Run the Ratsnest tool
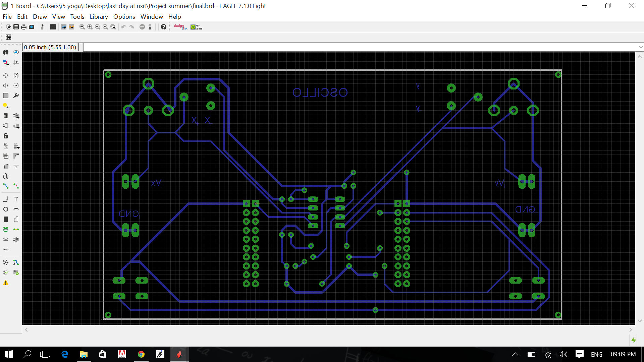The width and height of the screenshot is (644, 362). click(6, 262)
